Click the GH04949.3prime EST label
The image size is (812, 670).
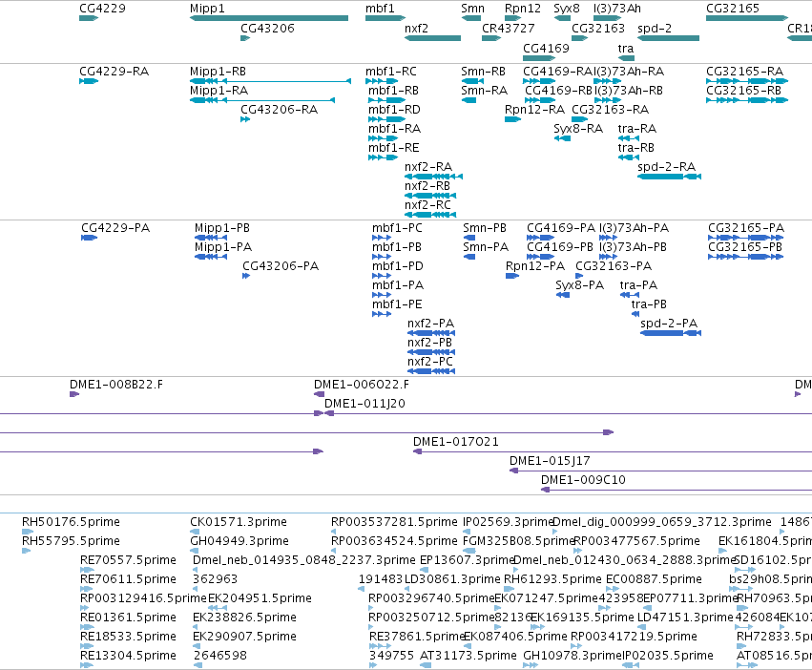pyautogui.click(x=239, y=541)
